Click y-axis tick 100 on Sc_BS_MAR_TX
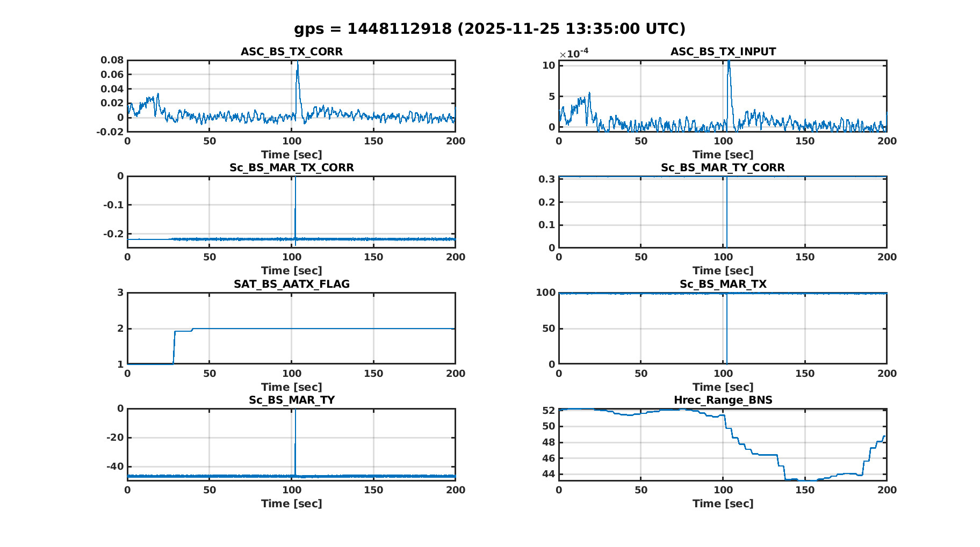Image resolution: width=980 pixels, height=547 pixels. (545, 293)
